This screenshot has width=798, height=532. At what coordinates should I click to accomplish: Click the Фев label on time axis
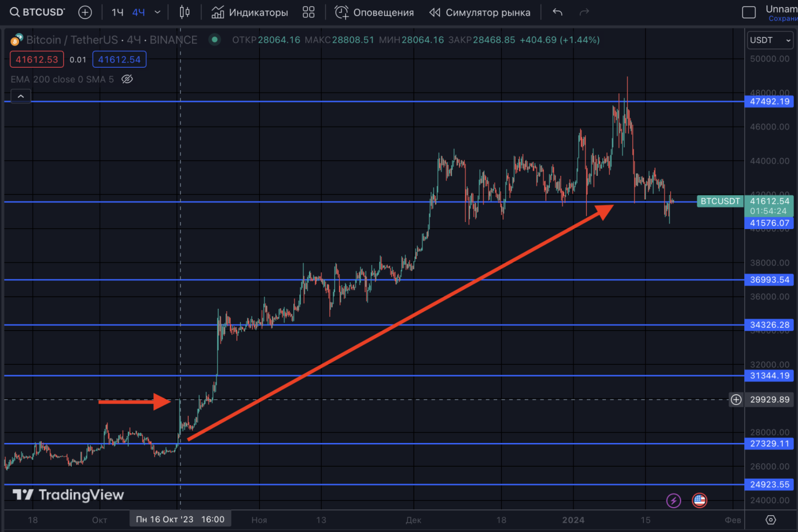click(733, 520)
